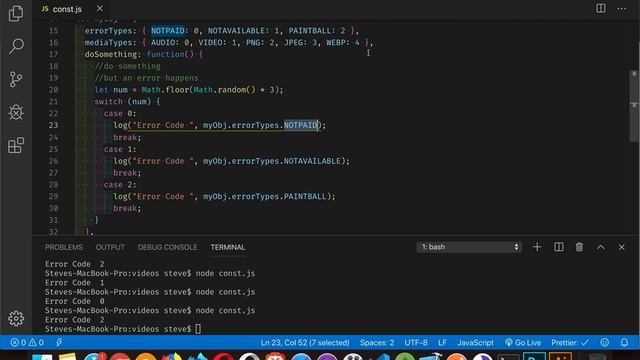640x360 pixels.
Task: Click mediaTypes on line 16
Action: point(110,42)
